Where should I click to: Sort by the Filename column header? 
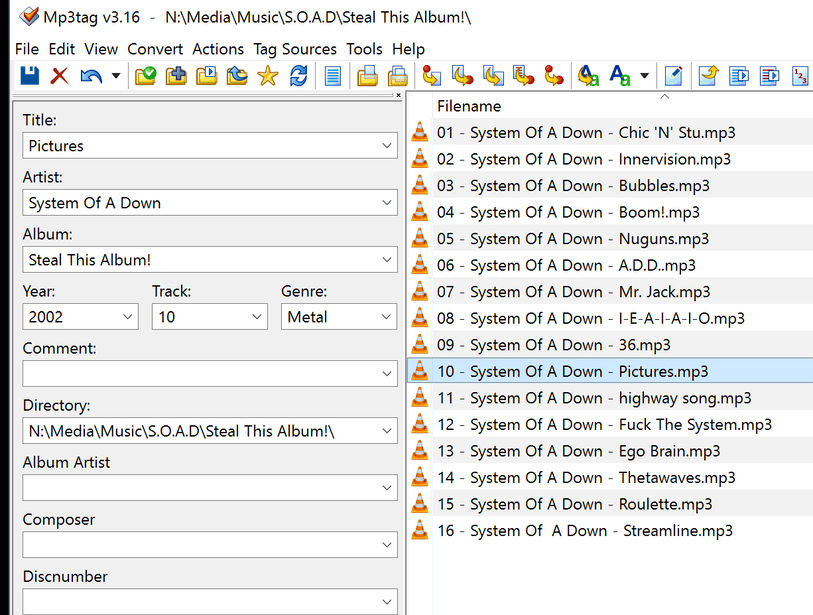(469, 106)
